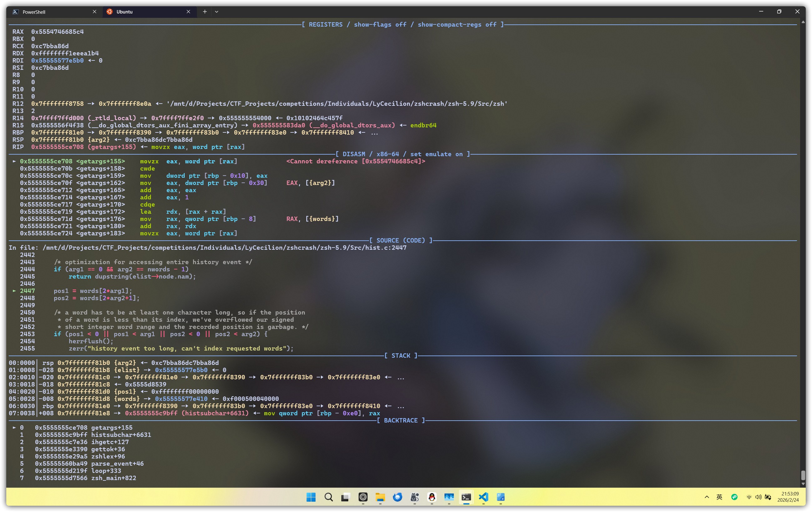
Task: Open the Windows Start menu
Action: click(x=311, y=497)
